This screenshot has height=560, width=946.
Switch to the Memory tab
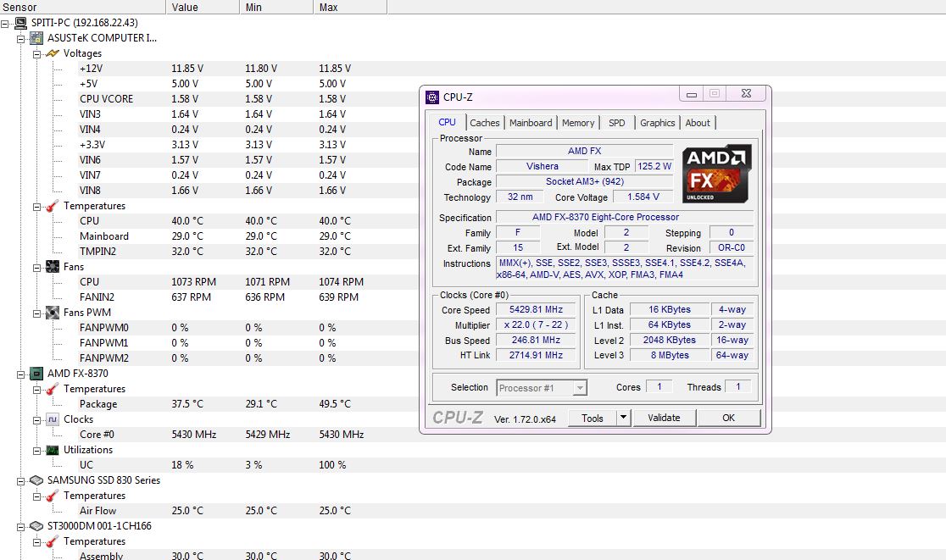pyautogui.click(x=578, y=123)
